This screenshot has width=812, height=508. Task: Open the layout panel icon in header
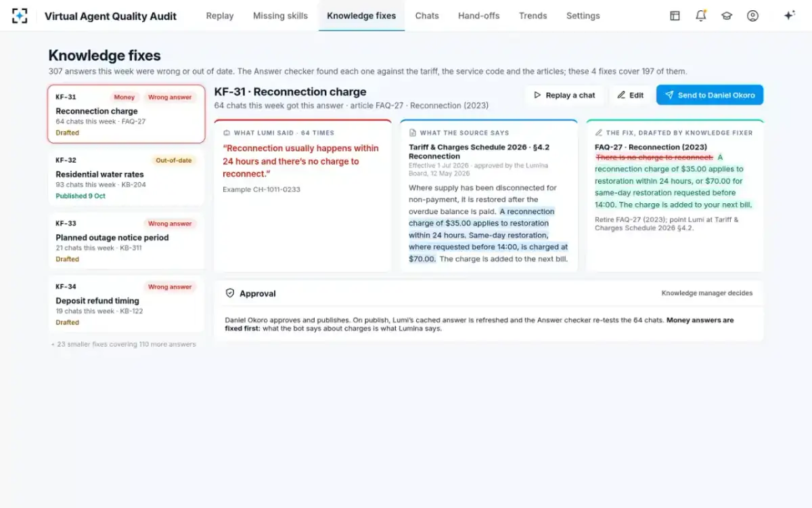[675, 16]
